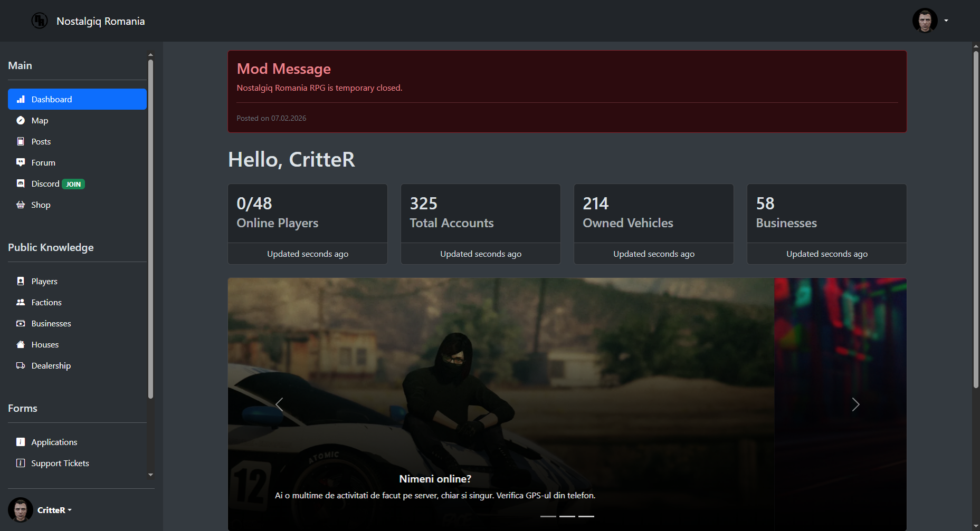The width and height of the screenshot is (980, 531).
Task: Click the Shop basket icon
Action: [21, 205]
